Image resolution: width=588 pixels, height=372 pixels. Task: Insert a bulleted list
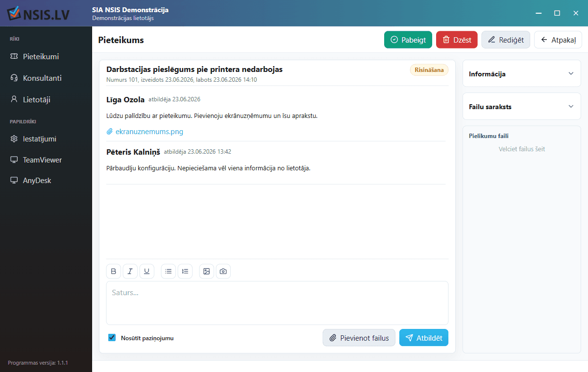169,271
